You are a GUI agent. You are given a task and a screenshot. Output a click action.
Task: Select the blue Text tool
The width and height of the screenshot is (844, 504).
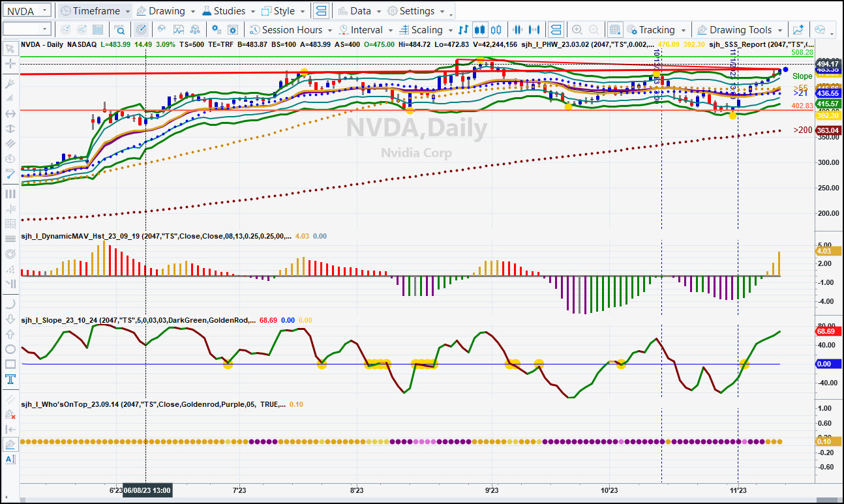10,379
